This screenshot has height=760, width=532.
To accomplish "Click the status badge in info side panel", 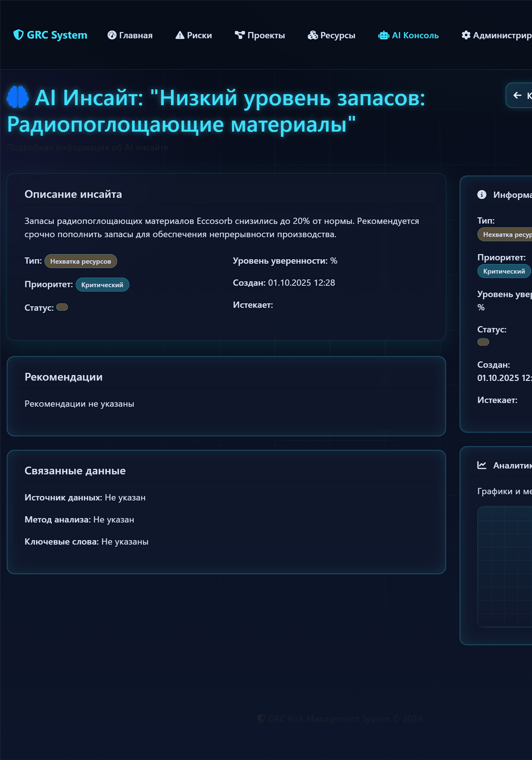I will click(x=483, y=342).
